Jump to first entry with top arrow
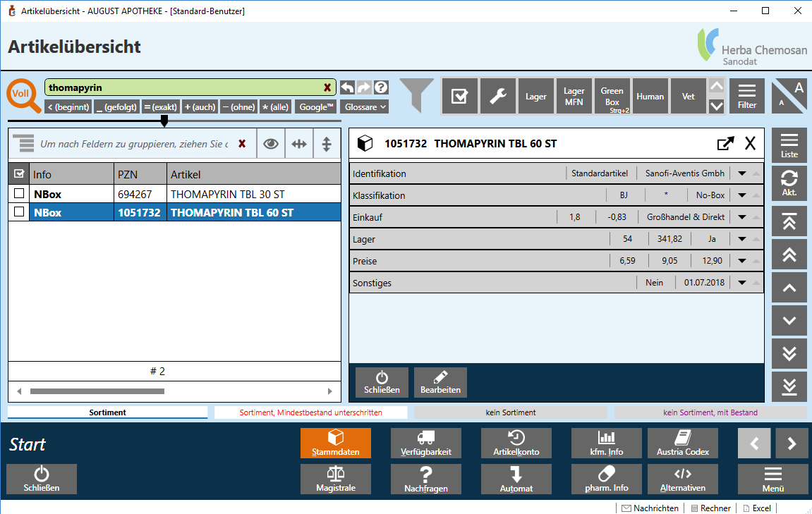This screenshot has width=812, height=514. [789, 221]
